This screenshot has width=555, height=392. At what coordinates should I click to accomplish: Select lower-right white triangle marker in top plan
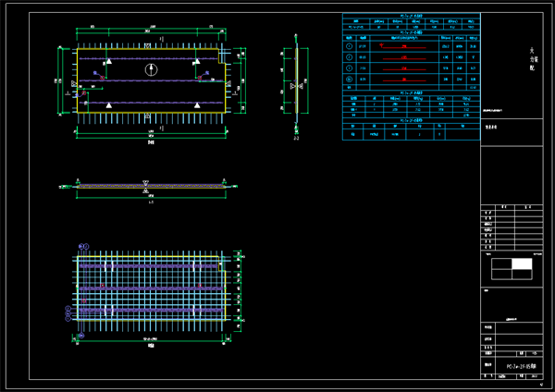pos(197,105)
